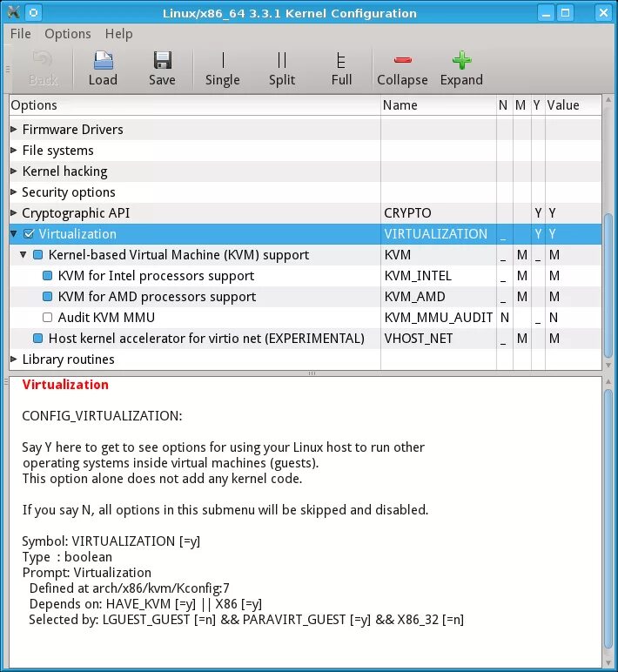Image resolution: width=618 pixels, height=672 pixels.
Task: Toggle the virtio net accelerator box
Action: (x=38, y=338)
